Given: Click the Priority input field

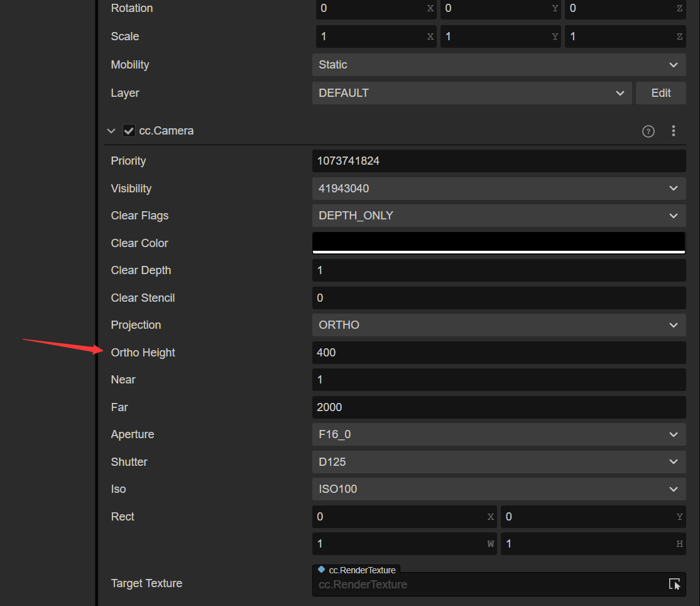Looking at the screenshot, I should click(x=499, y=161).
